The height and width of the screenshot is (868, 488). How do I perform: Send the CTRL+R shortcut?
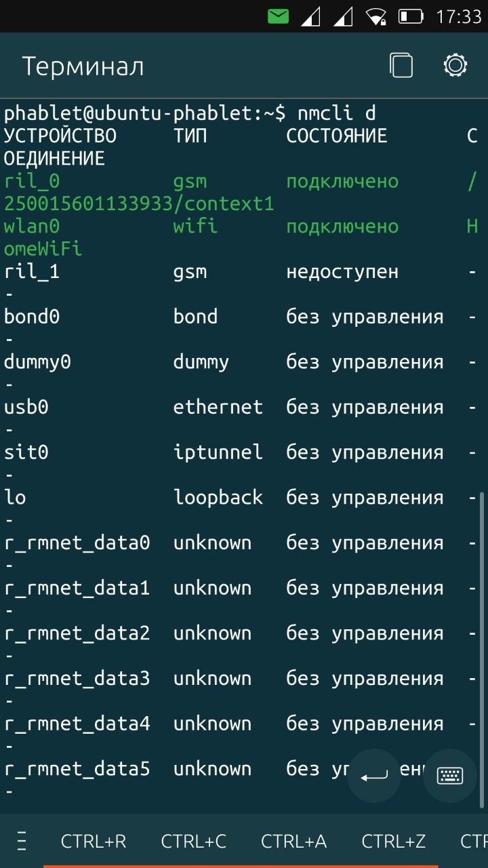coord(94,842)
